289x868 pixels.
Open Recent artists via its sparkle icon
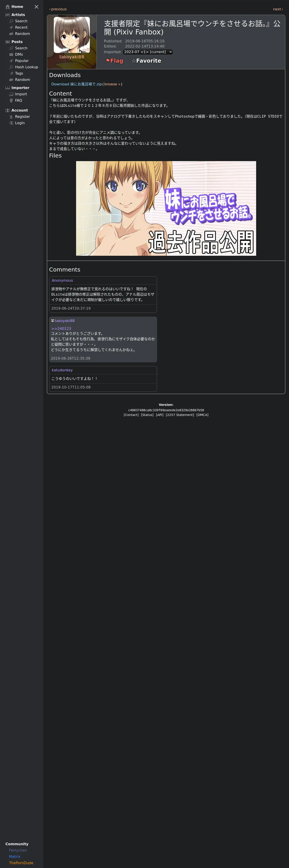click(11, 28)
